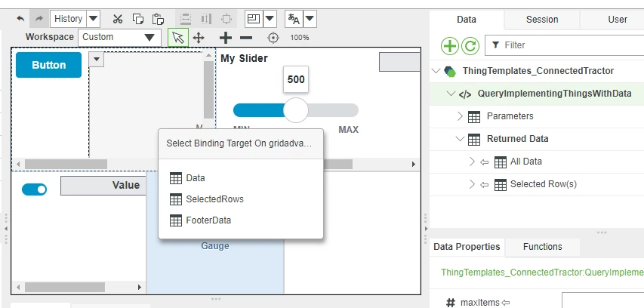Activate the select pointer tool

(178, 38)
